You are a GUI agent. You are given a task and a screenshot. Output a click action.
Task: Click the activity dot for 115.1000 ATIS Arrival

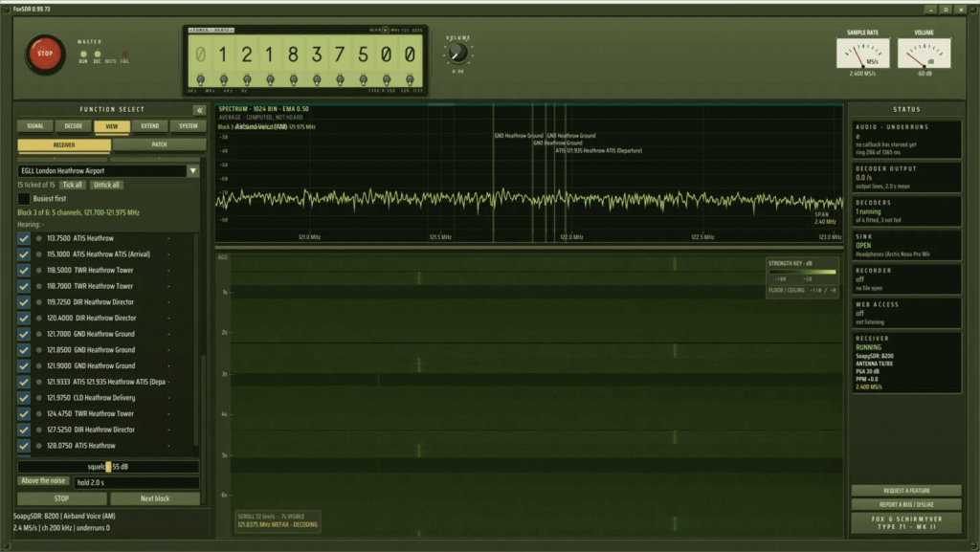coord(38,254)
